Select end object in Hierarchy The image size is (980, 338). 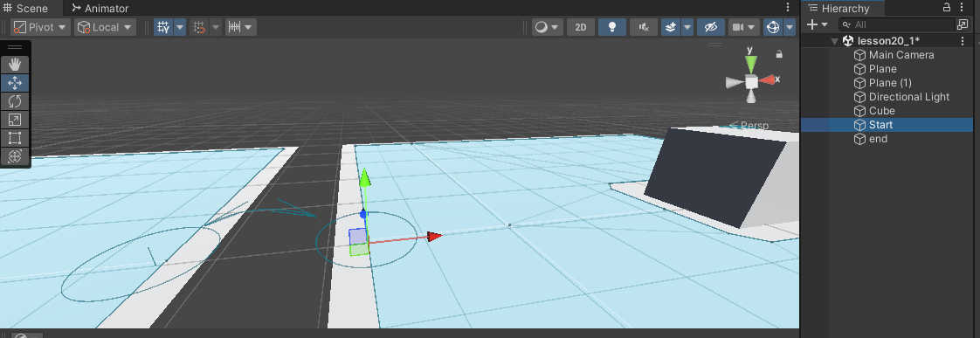pyautogui.click(x=887, y=139)
